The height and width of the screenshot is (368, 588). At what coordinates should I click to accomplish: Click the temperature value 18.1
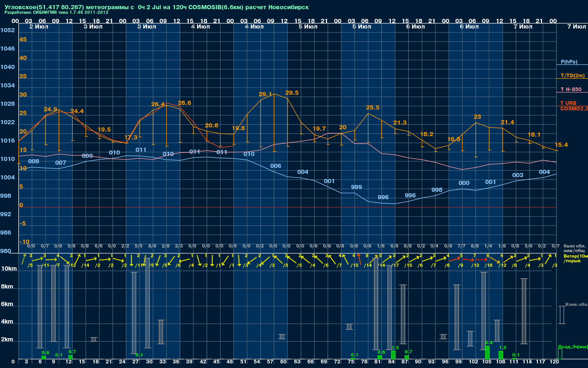(x=534, y=135)
